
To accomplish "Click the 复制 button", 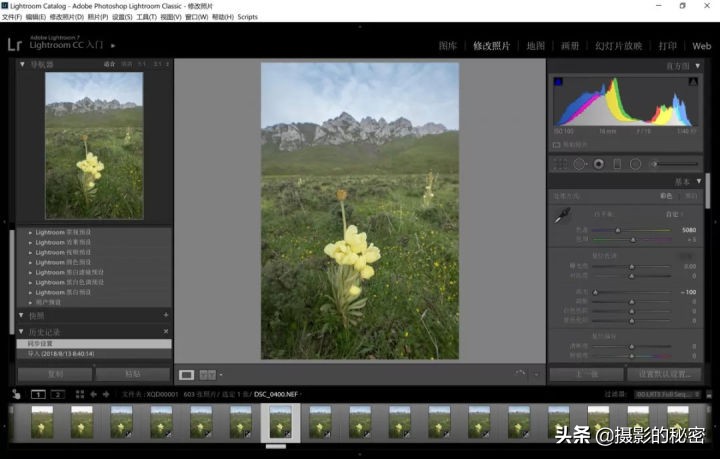I will [x=55, y=374].
